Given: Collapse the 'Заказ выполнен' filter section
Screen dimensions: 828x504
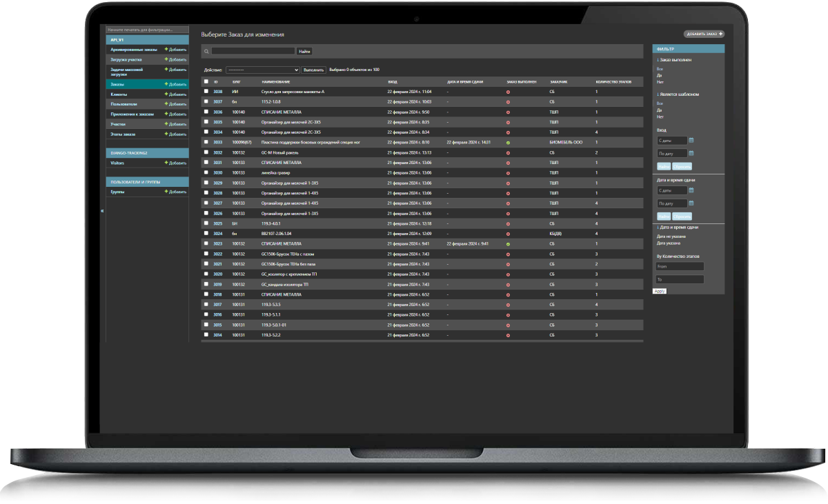Looking at the screenshot, I should [674, 60].
